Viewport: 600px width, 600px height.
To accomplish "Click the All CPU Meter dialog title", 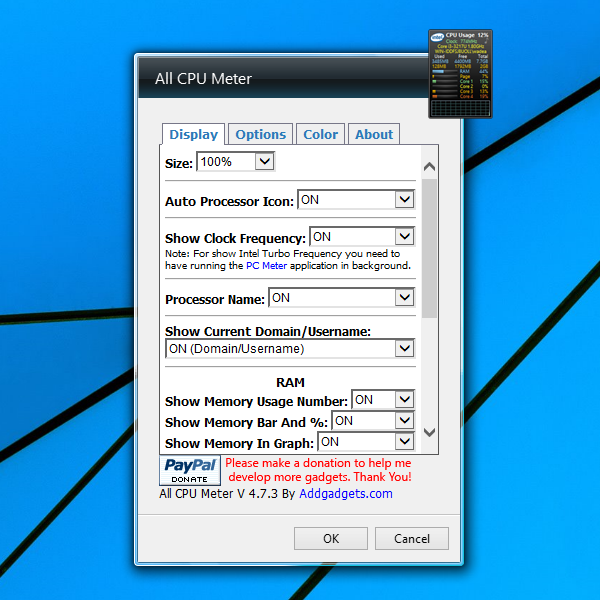I will point(203,79).
